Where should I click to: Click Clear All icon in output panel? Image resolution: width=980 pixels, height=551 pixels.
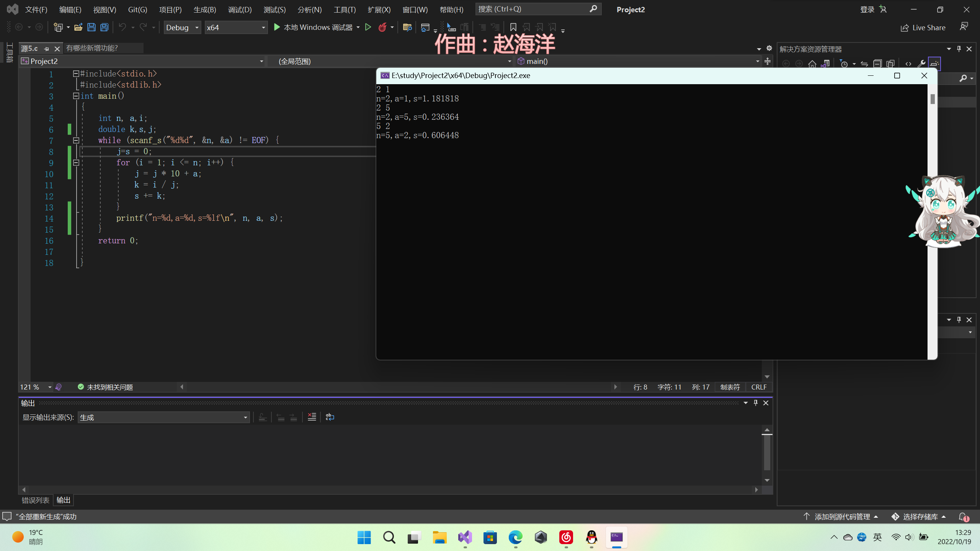312,417
